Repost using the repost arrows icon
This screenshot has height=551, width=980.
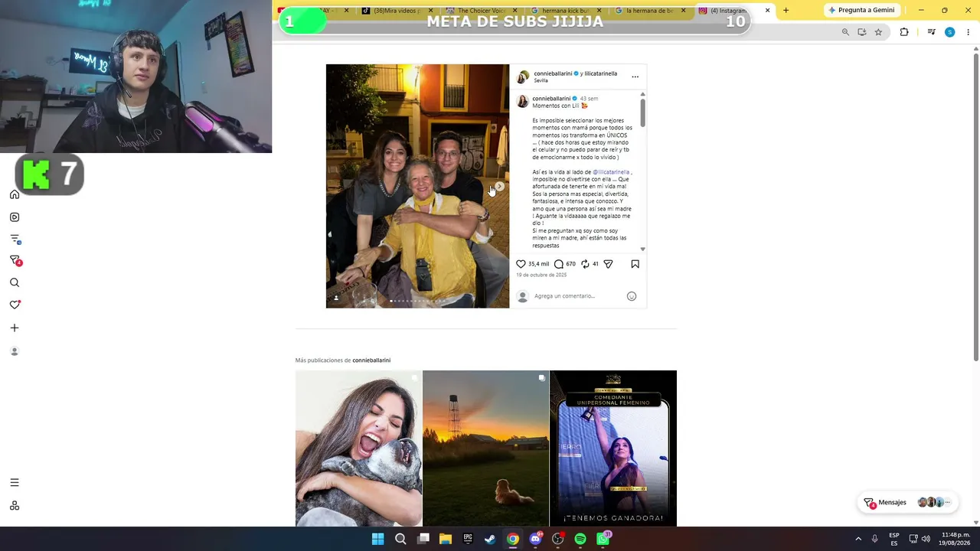coord(585,264)
